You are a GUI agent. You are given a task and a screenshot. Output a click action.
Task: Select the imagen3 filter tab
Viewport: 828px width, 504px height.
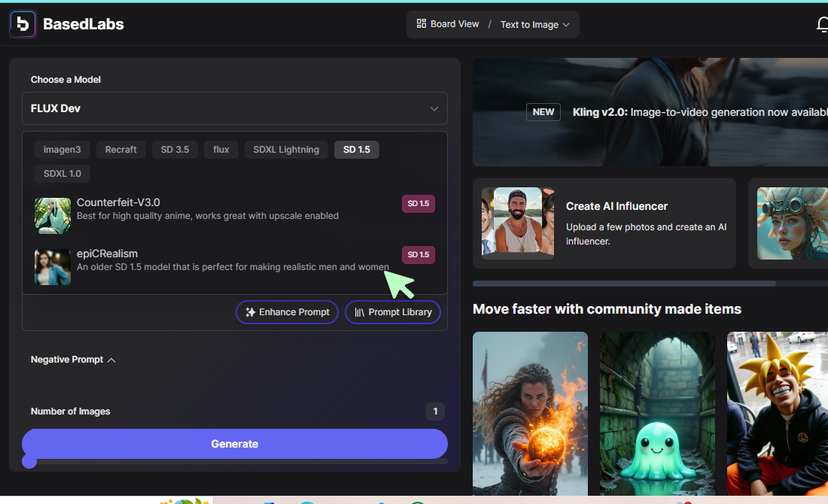[x=62, y=150]
